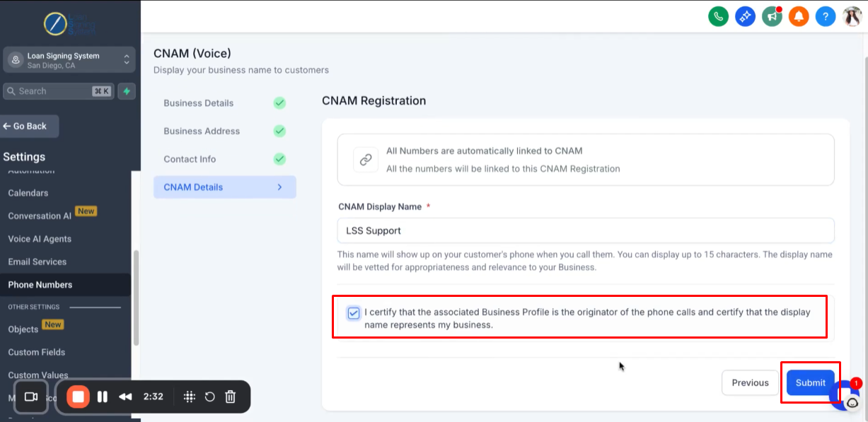Open the user profile avatar
The width and height of the screenshot is (868, 422).
pyautogui.click(x=852, y=16)
